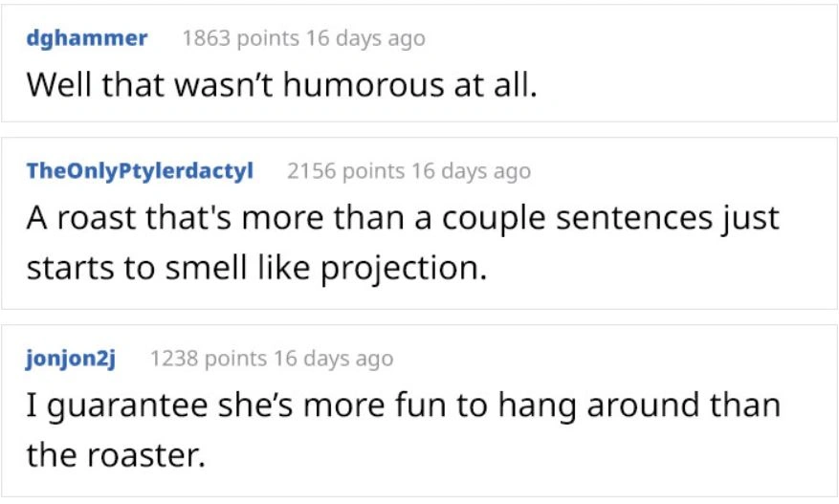Open TheOnlyPtylerdactyl's user profile

[x=140, y=171]
